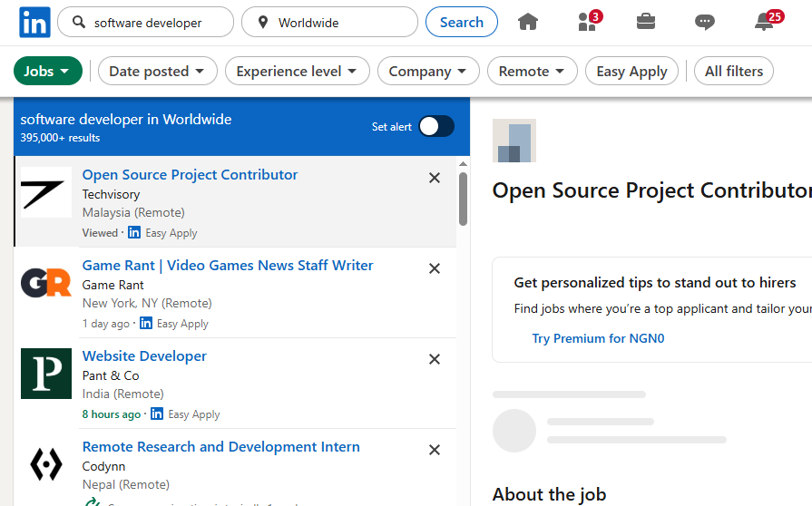Go to the Home icon in the top navigation
Screen dimensions: 812x506
(528, 23)
